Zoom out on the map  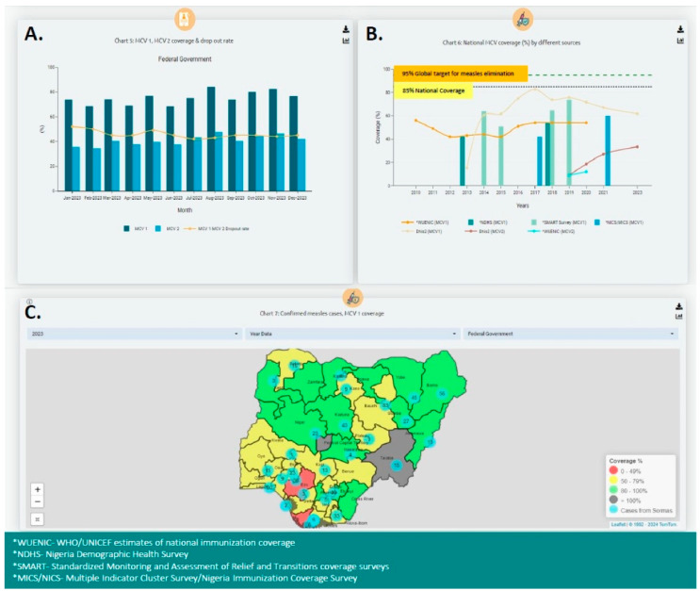click(38, 501)
